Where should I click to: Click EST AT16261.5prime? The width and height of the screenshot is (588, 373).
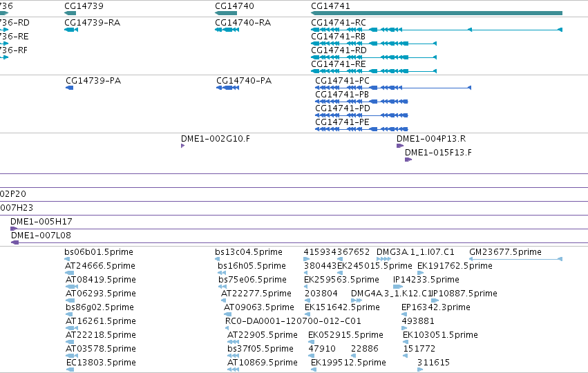coord(100,321)
